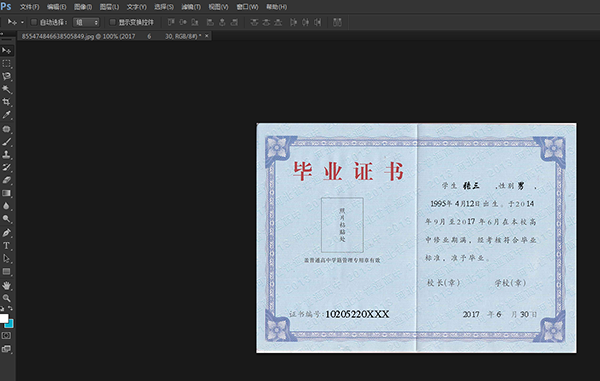Image resolution: width=600 pixels, height=381 pixels.
Task: Select the Rectangular Marquee tool
Action: point(7,64)
